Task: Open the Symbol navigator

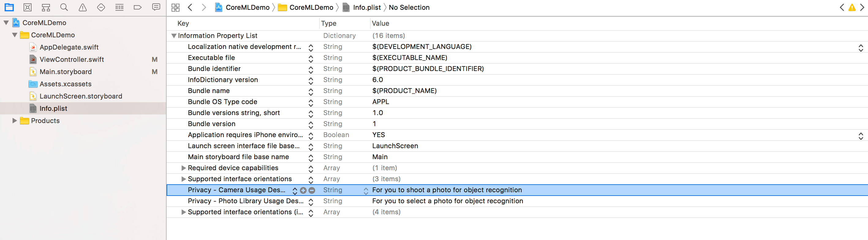Action: point(46,7)
